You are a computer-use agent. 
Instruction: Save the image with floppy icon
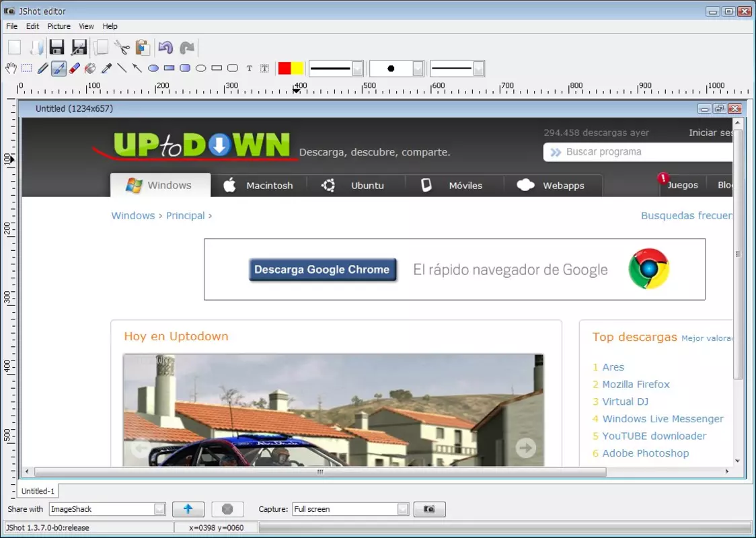pos(57,47)
